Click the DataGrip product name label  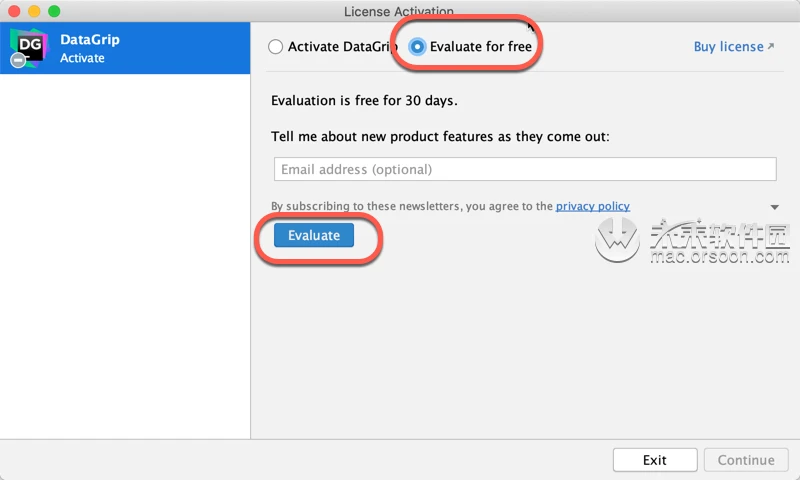click(x=90, y=39)
